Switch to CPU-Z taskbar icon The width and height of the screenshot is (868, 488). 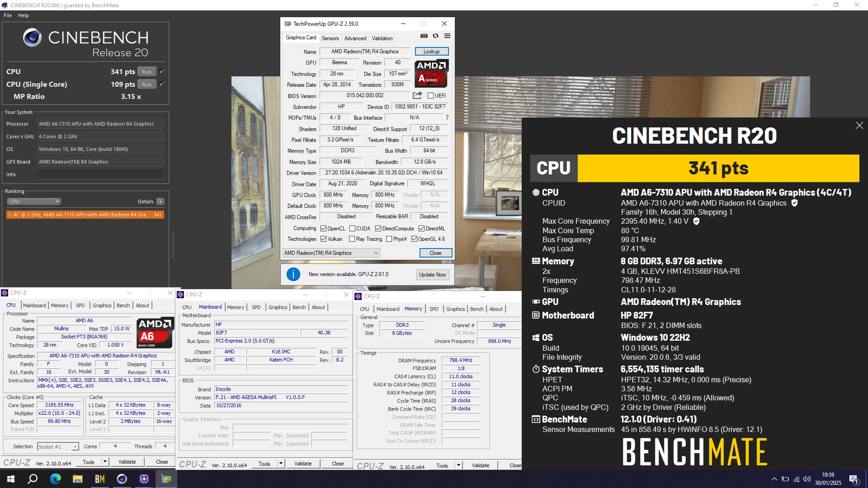tap(144, 479)
